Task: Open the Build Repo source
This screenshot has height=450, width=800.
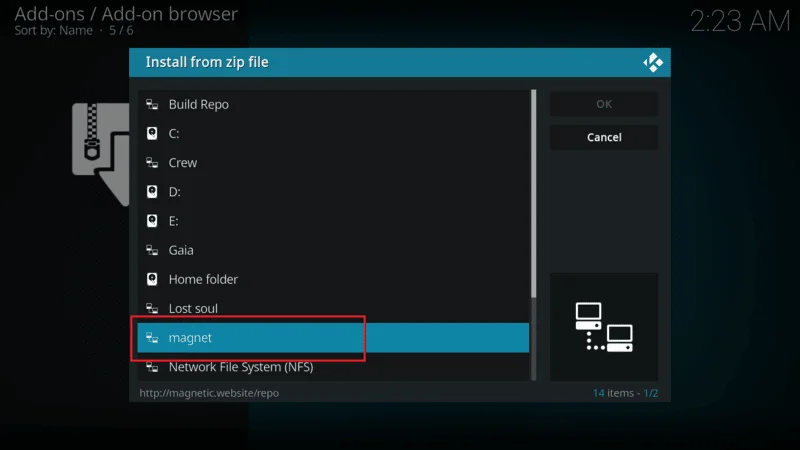Action: [198, 104]
